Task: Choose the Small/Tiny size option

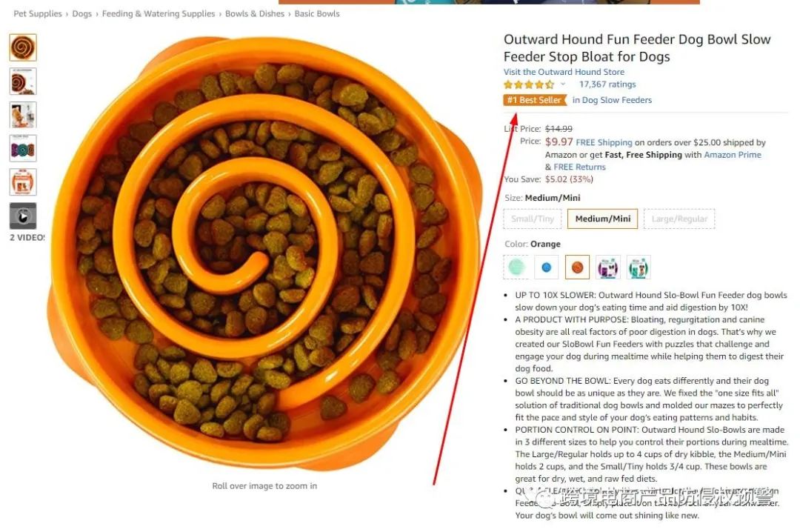Action: (x=532, y=219)
